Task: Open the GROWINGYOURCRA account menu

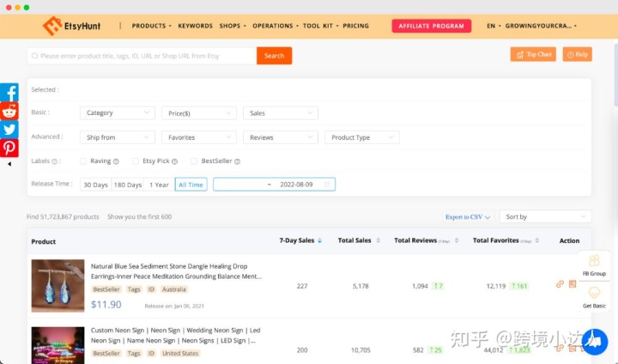Action: (541, 26)
